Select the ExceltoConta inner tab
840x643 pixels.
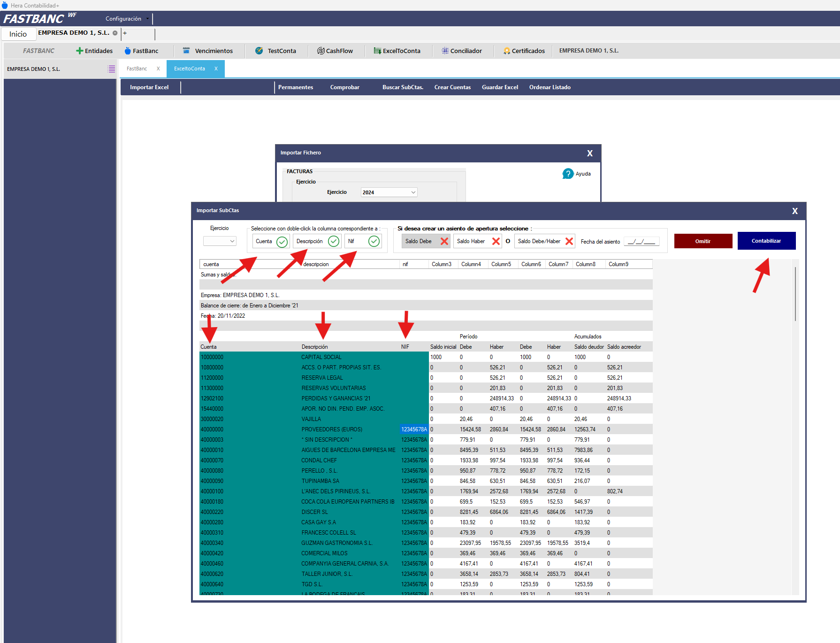point(190,69)
